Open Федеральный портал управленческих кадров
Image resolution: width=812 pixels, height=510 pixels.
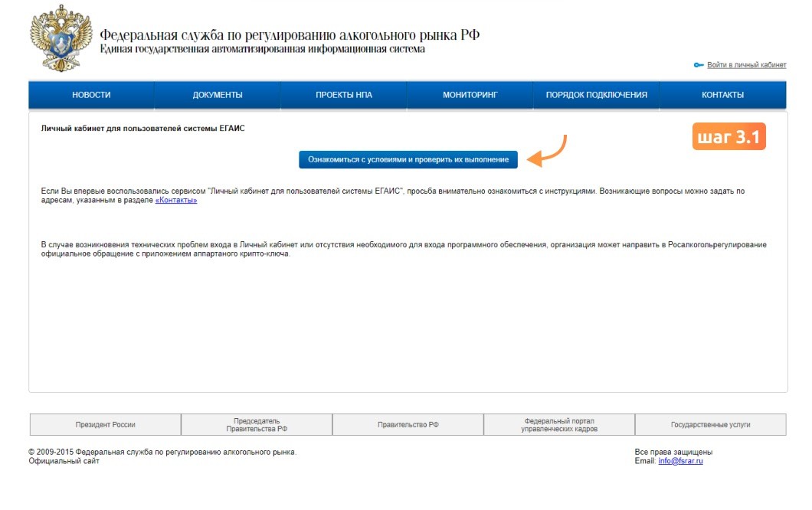coord(559,424)
